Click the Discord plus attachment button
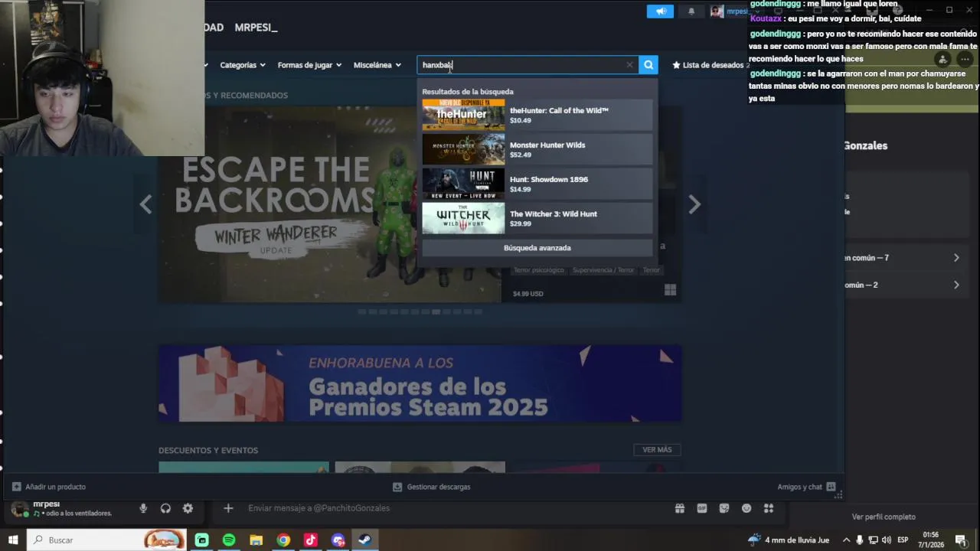 (228, 508)
